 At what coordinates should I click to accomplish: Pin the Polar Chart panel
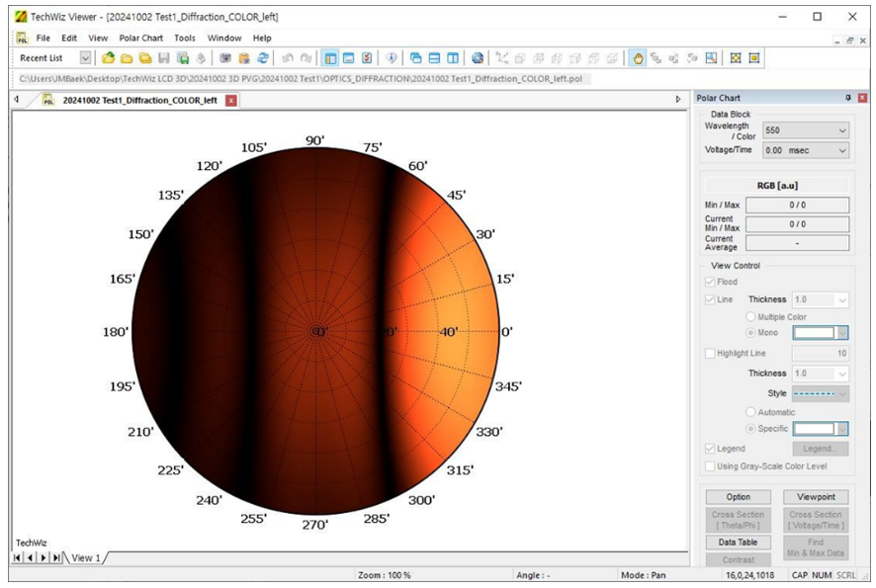click(847, 98)
